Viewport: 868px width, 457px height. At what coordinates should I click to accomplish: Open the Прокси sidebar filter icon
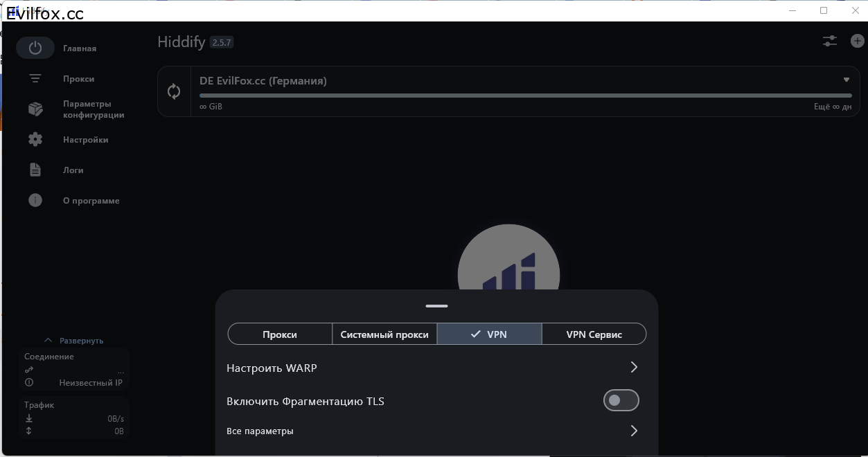coord(35,79)
